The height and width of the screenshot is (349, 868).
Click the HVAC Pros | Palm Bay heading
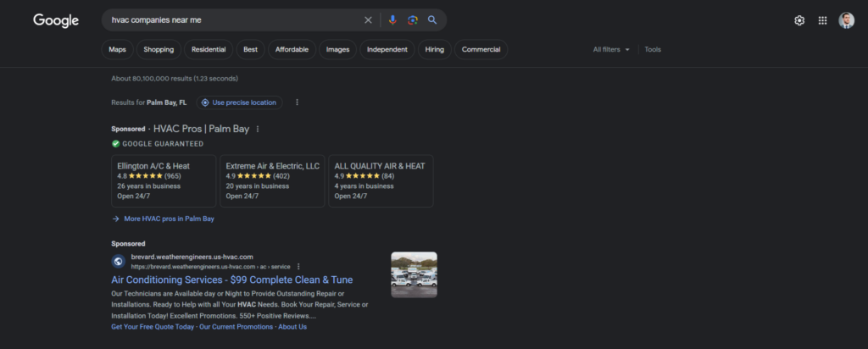click(201, 129)
